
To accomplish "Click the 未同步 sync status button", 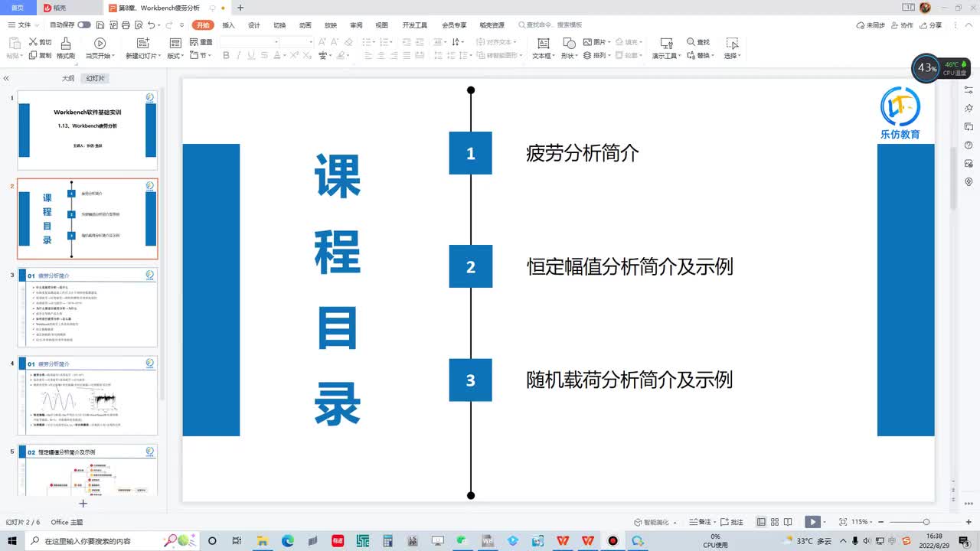I will 871,25.
